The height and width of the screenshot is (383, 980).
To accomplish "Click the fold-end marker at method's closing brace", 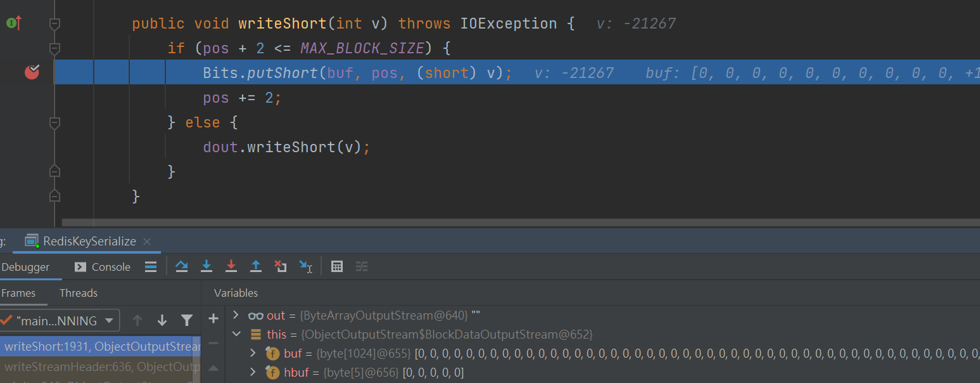I will point(54,195).
